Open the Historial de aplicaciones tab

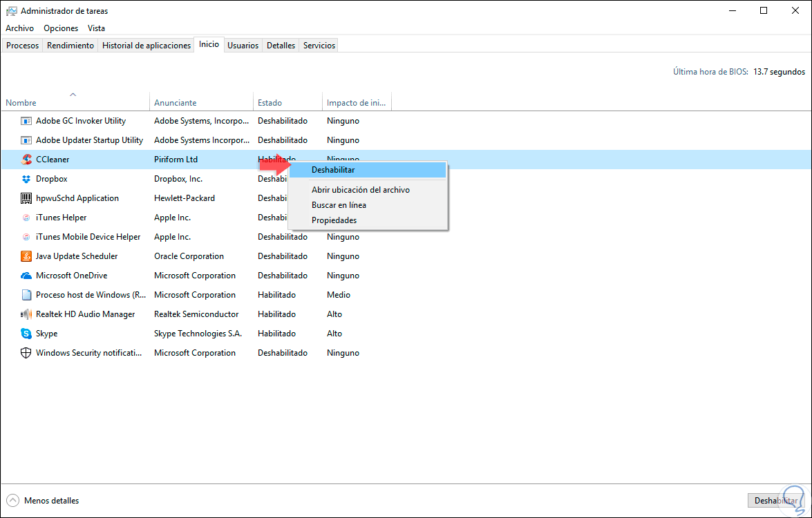coord(147,46)
